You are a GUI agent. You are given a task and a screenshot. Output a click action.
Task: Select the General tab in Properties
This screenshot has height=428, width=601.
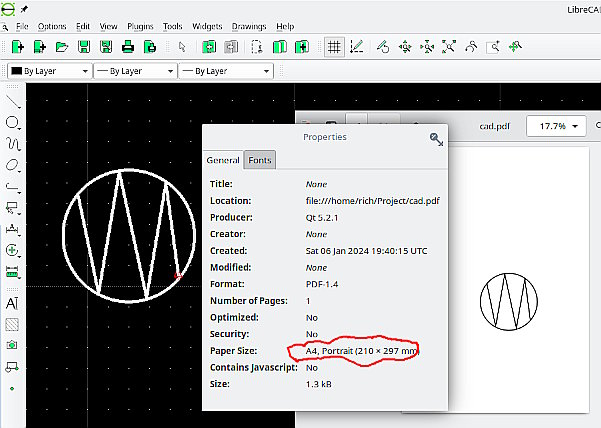point(223,160)
